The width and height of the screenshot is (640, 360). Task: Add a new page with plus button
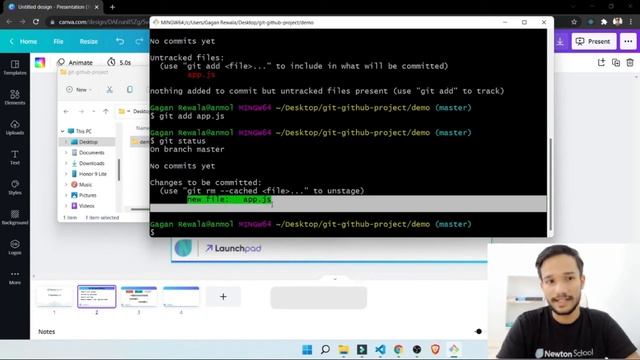(223, 296)
